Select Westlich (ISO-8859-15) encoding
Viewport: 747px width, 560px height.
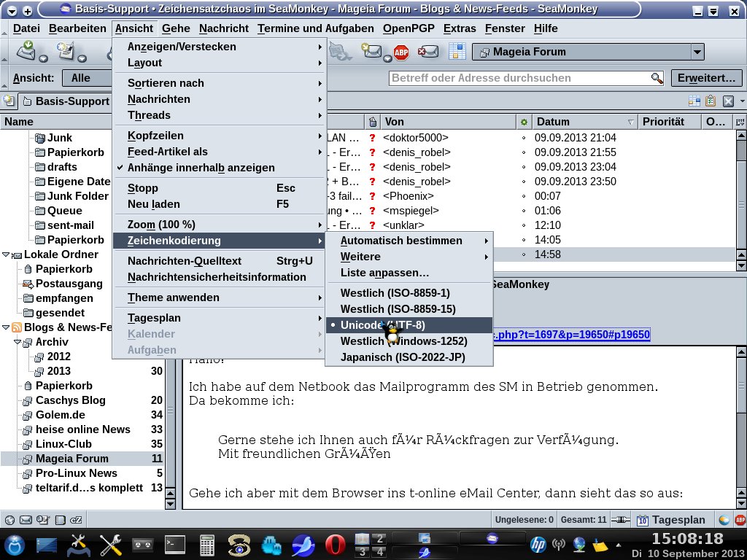(409, 309)
